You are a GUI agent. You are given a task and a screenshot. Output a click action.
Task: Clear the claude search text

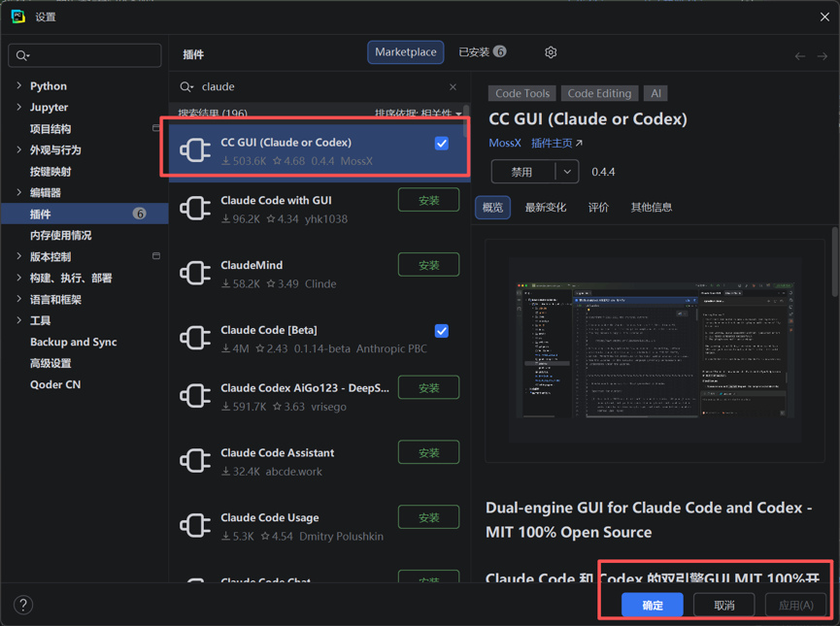454,86
